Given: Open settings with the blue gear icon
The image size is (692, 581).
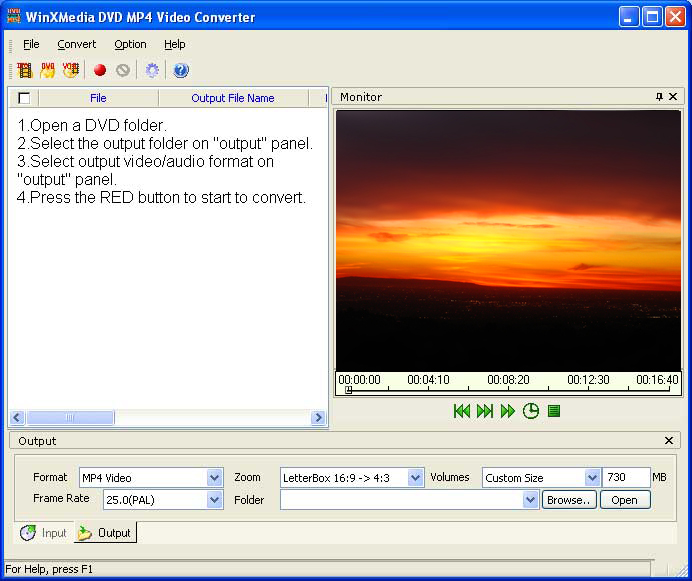Looking at the screenshot, I should pyautogui.click(x=152, y=70).
